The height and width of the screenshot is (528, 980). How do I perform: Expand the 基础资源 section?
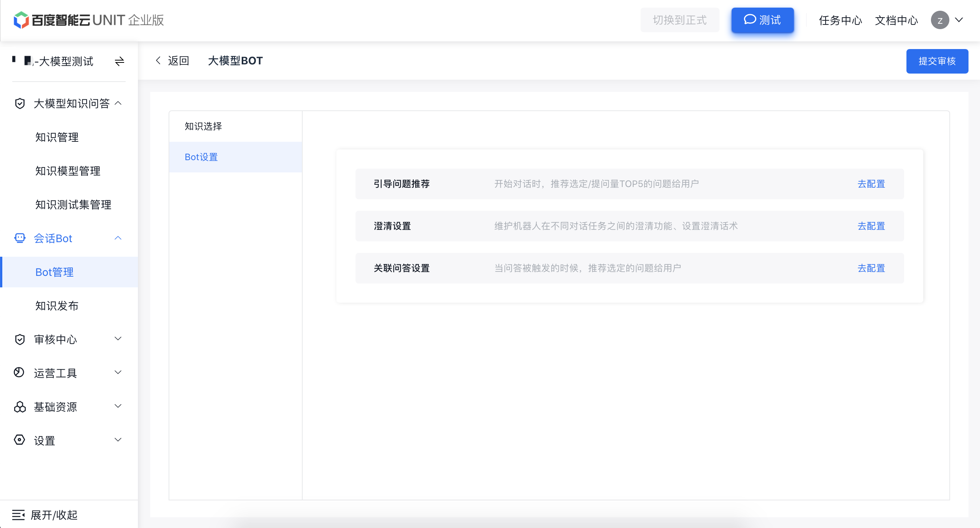click(x=118, y=406)
